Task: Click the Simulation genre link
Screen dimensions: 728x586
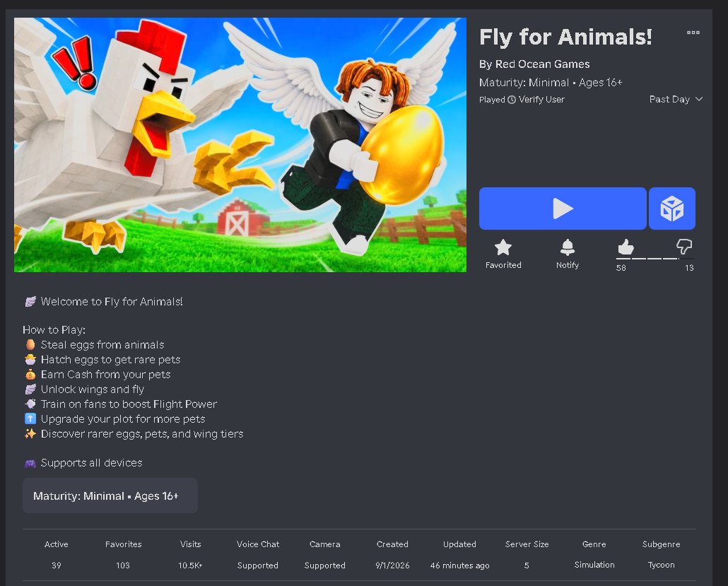Action: (594, 565)
